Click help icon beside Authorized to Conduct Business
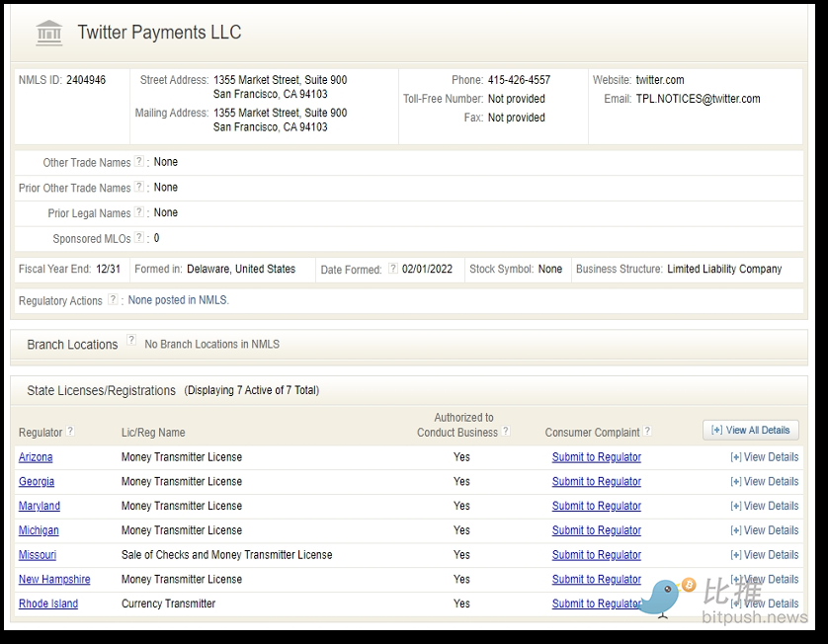 click(x=506, y=432)
